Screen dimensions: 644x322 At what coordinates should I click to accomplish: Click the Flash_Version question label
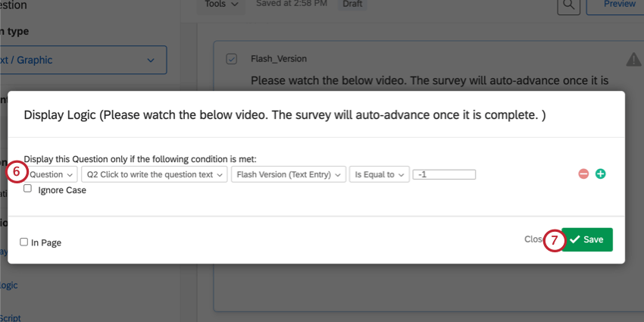point(278,58)
